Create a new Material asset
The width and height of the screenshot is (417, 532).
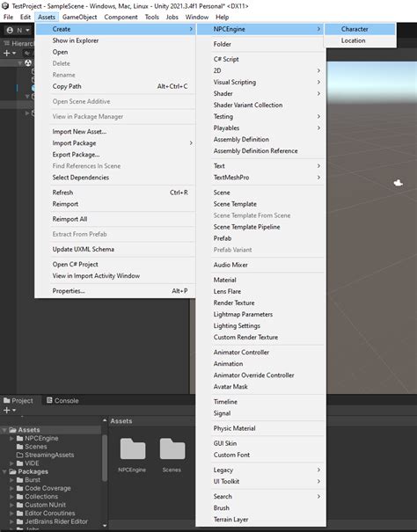click(x=260, y=280)
